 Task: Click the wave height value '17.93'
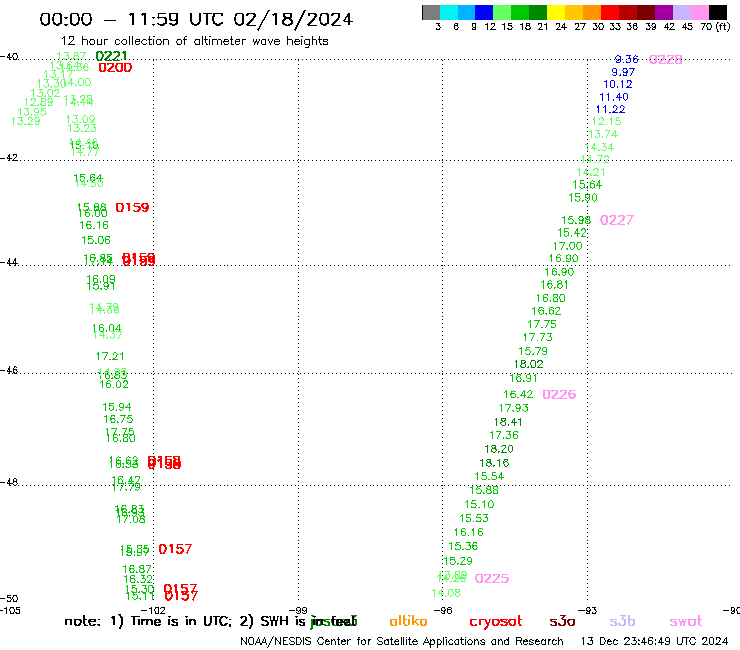(x=513, y=408)
